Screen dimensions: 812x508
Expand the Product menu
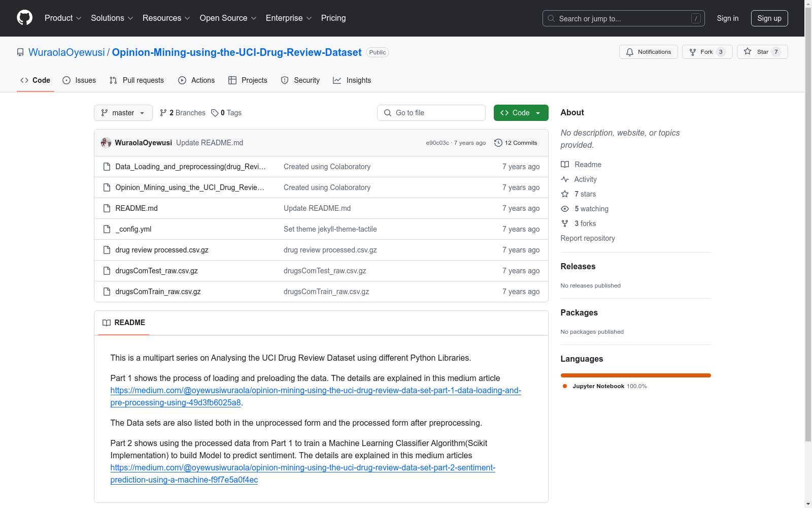pyautogui.click(x=63, y=18)
